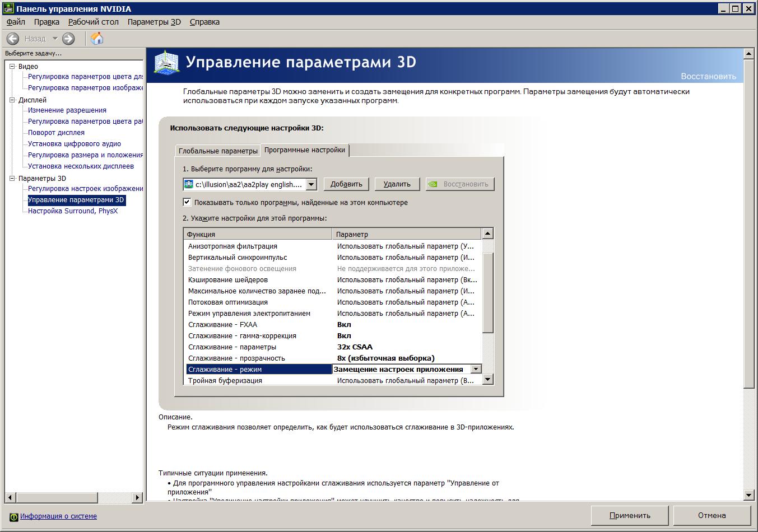758x532 pixels.
Task: Collapse the Параметры 3D tree node
Action: 12,178
